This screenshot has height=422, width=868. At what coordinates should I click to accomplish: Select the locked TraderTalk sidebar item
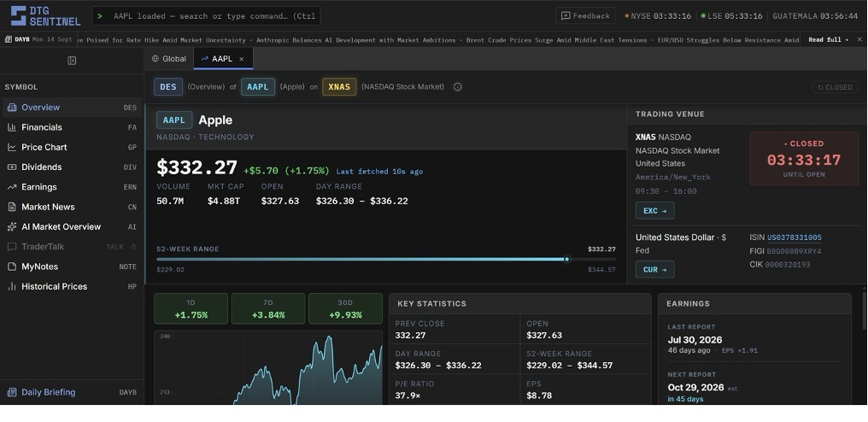[x=72, y=247]
